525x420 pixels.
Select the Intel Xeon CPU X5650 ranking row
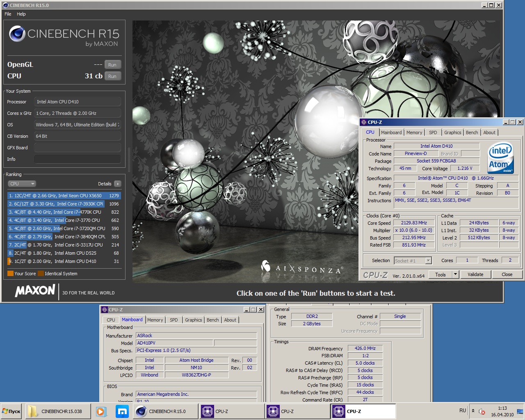(64, 196)
